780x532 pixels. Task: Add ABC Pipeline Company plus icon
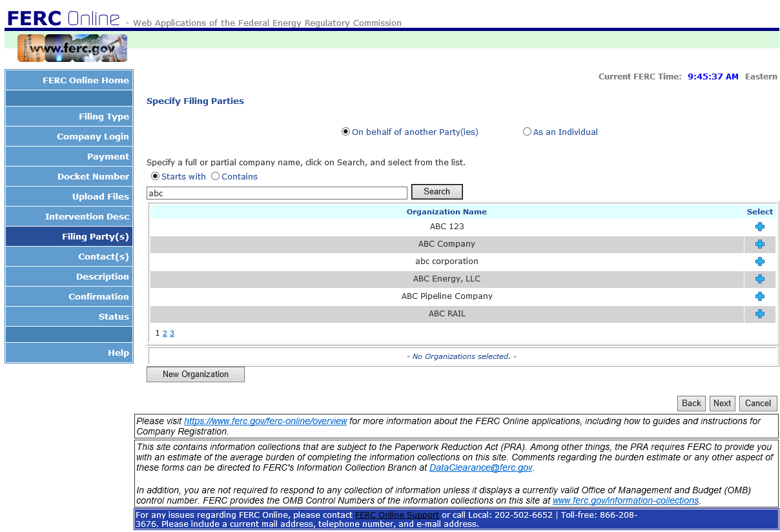coord(759,296)
